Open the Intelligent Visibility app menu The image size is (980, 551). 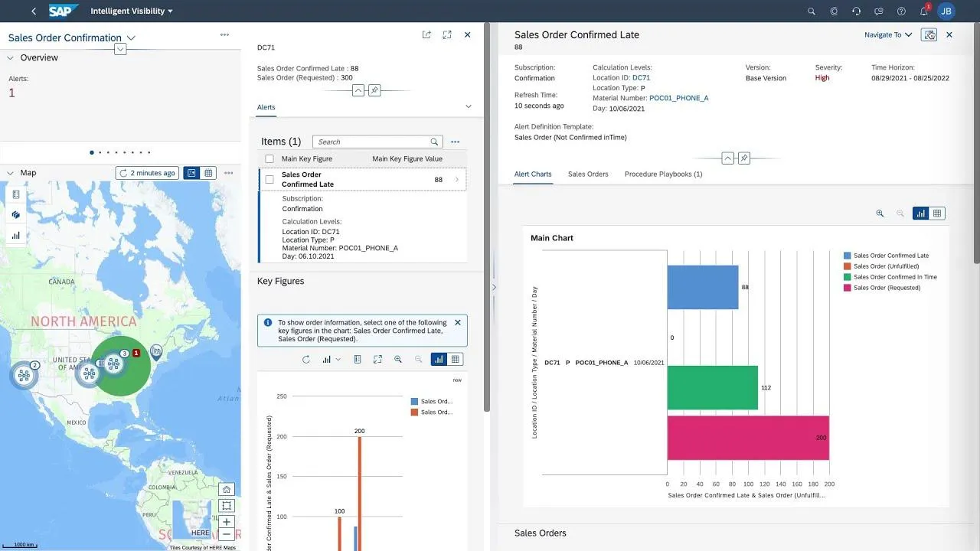pos(132,11)
